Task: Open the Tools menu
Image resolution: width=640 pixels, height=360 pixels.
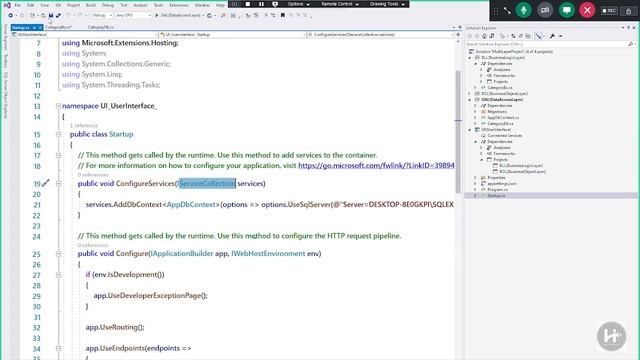Action: (158, 5)
